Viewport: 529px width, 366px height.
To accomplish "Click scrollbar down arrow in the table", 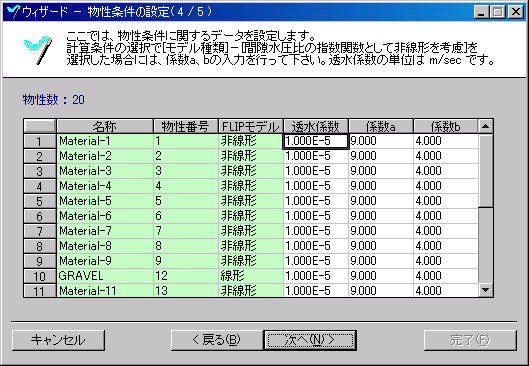I will [485, 290].
